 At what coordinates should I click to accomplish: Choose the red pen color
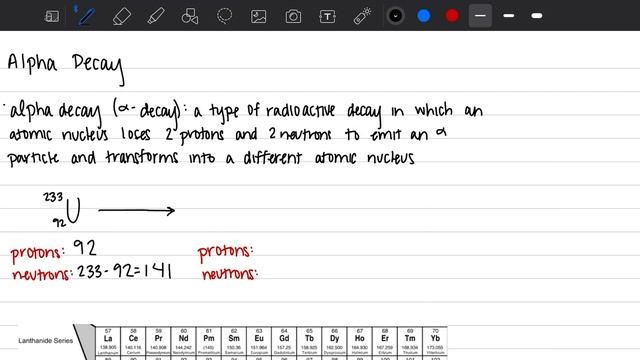pyautogui.click(x=452, y=16)
